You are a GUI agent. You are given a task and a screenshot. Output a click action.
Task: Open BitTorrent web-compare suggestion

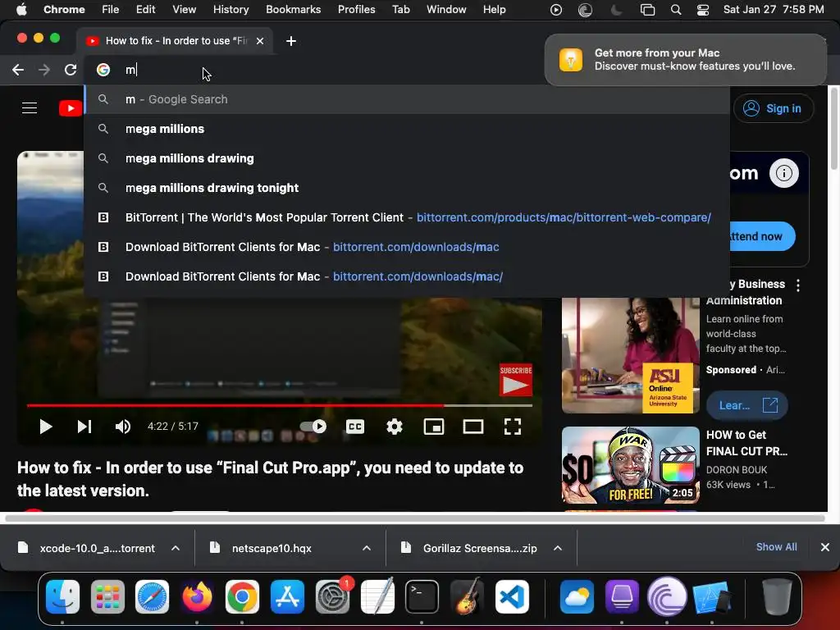click(407, 217)
